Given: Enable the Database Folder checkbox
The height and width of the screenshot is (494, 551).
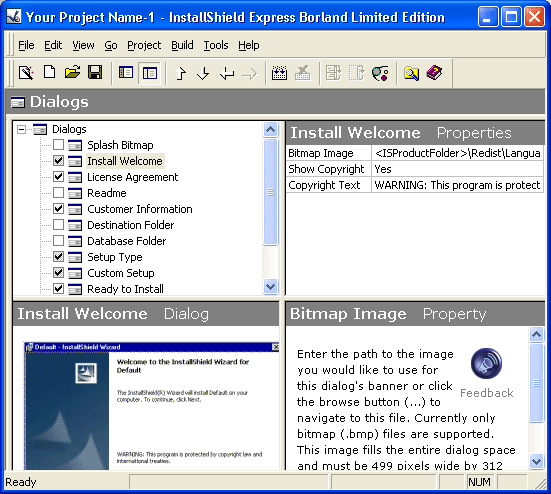Looking at the screenshot, I should click(58, 241).
